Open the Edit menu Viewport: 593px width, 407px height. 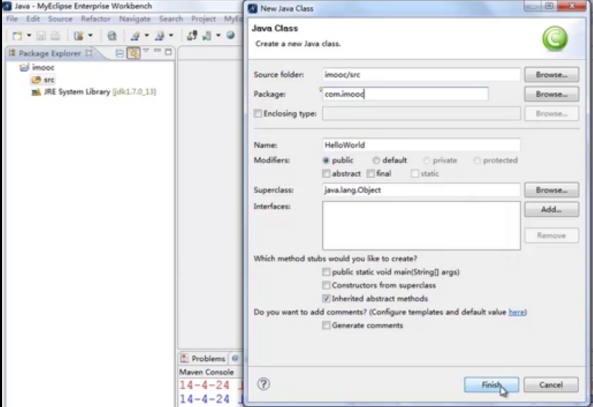tap(33, 19)
